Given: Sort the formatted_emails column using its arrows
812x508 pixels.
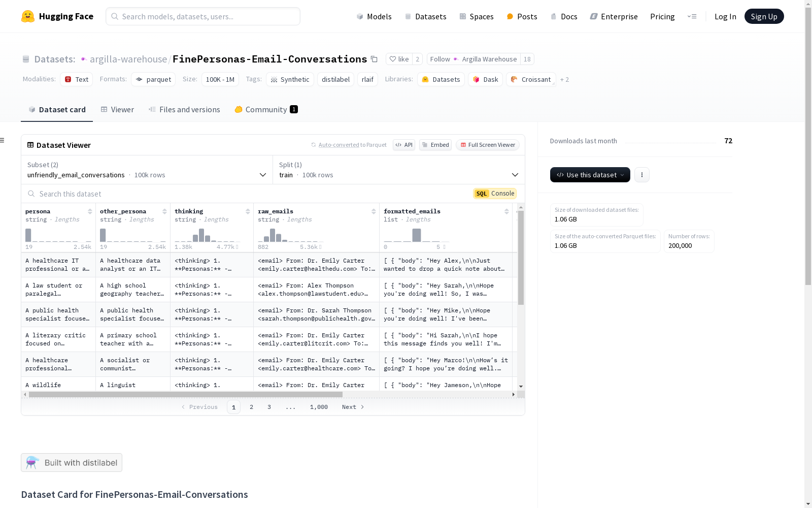Looking at the screenshot, I should [x=506, y=211].
